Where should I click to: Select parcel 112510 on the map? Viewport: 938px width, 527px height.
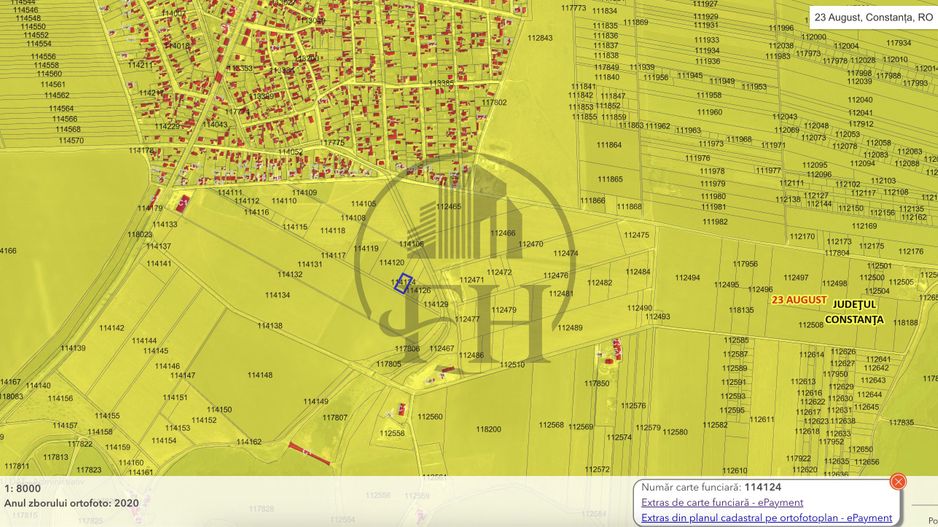click(512, 365)
